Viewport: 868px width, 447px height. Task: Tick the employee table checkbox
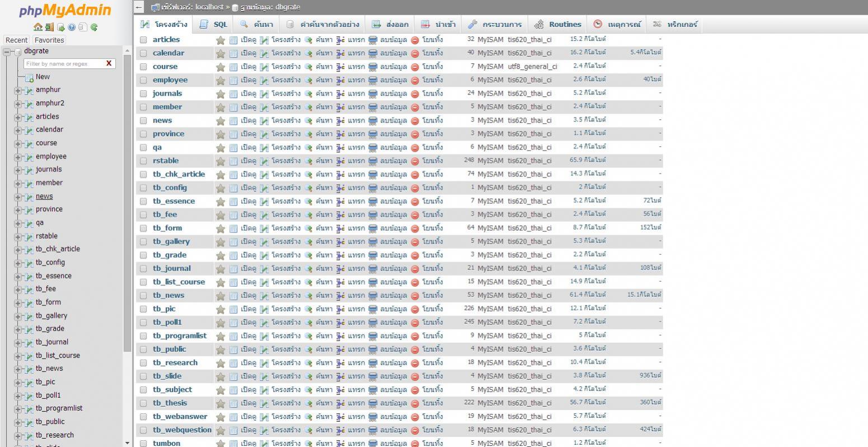click(143, 80)
